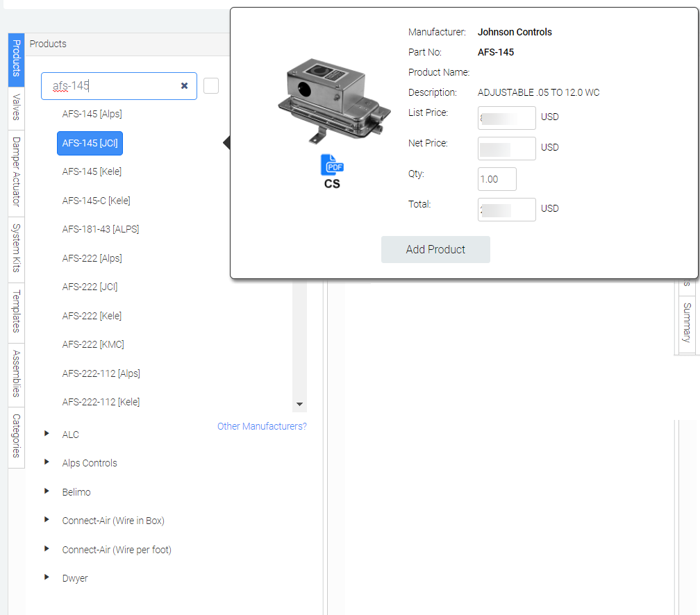Click the Products panel header
Viewport: 700px width, 615px height.
(127, 44)
